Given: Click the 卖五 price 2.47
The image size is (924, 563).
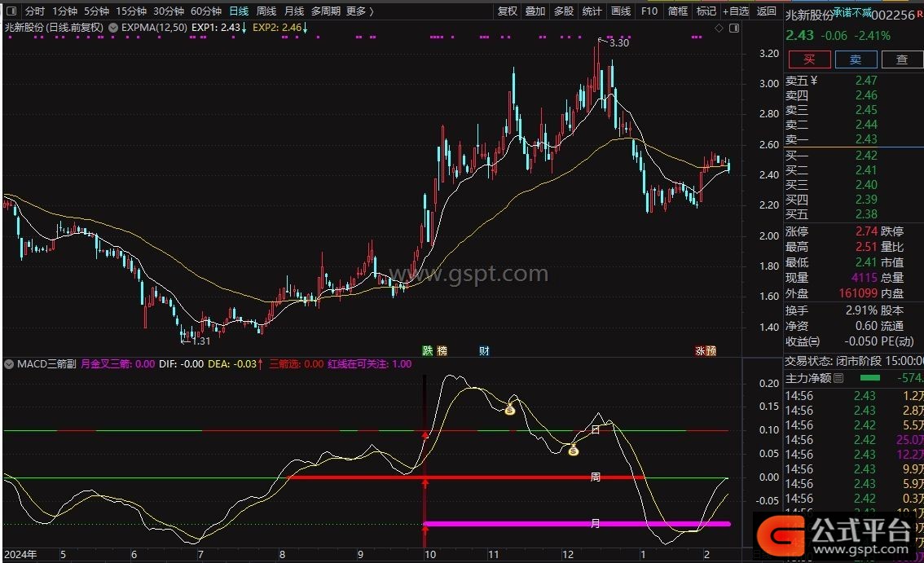Looking at the screenshot, I should pos(866,80).
